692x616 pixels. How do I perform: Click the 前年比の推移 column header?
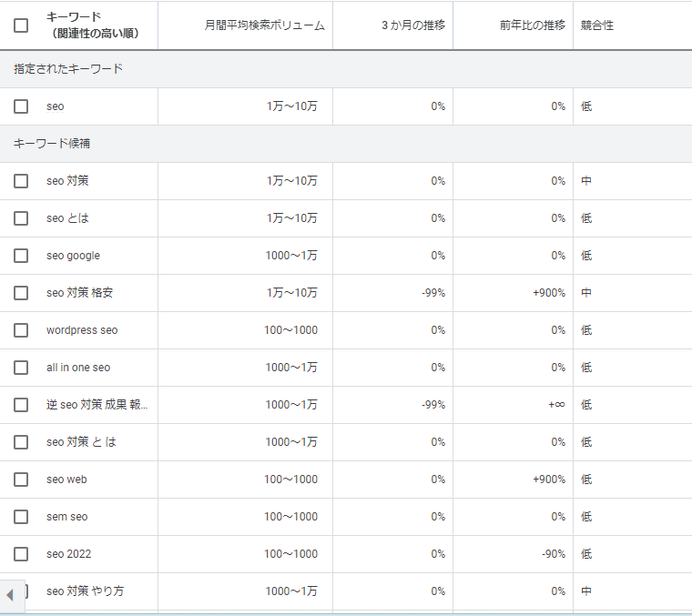click(532, 25)
